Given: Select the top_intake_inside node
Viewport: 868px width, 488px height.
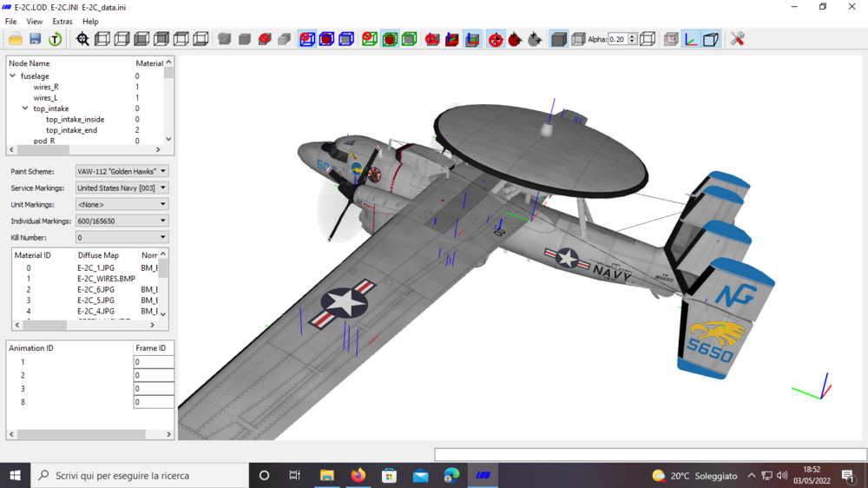Looking at the screenshot, I should [x=76, y=120].
